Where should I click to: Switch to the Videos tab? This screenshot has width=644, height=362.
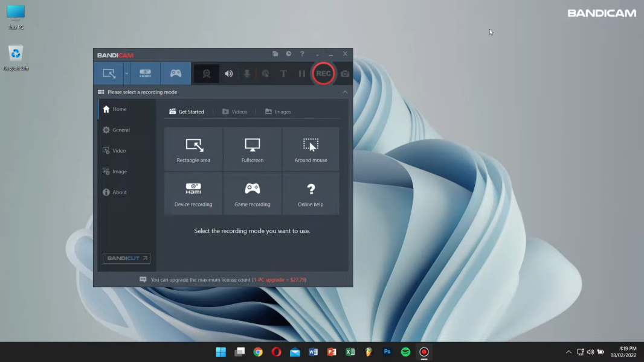click(234, 112)
